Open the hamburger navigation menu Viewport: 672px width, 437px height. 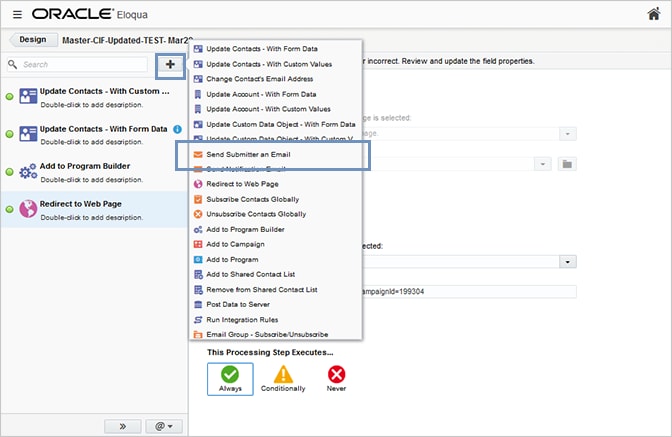17,15
